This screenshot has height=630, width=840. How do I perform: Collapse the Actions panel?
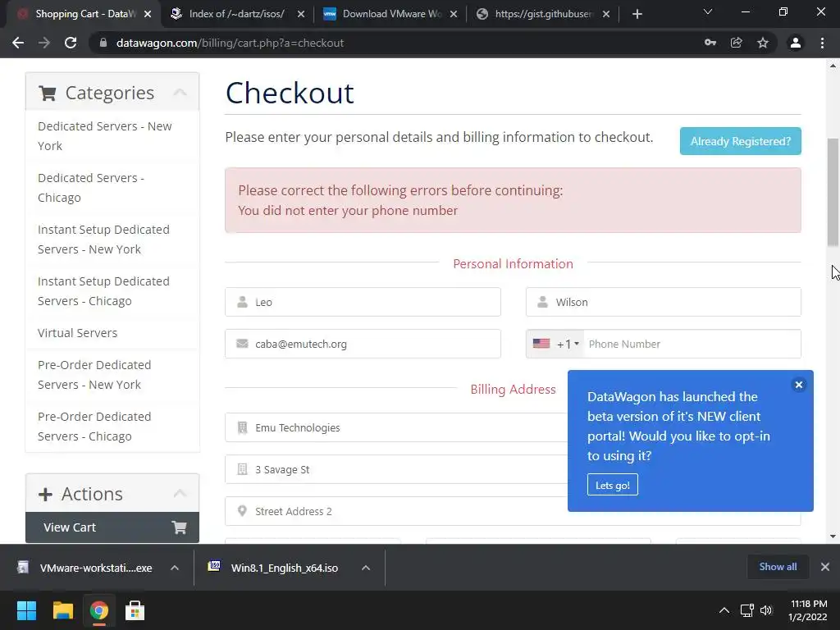coord(180,493)
